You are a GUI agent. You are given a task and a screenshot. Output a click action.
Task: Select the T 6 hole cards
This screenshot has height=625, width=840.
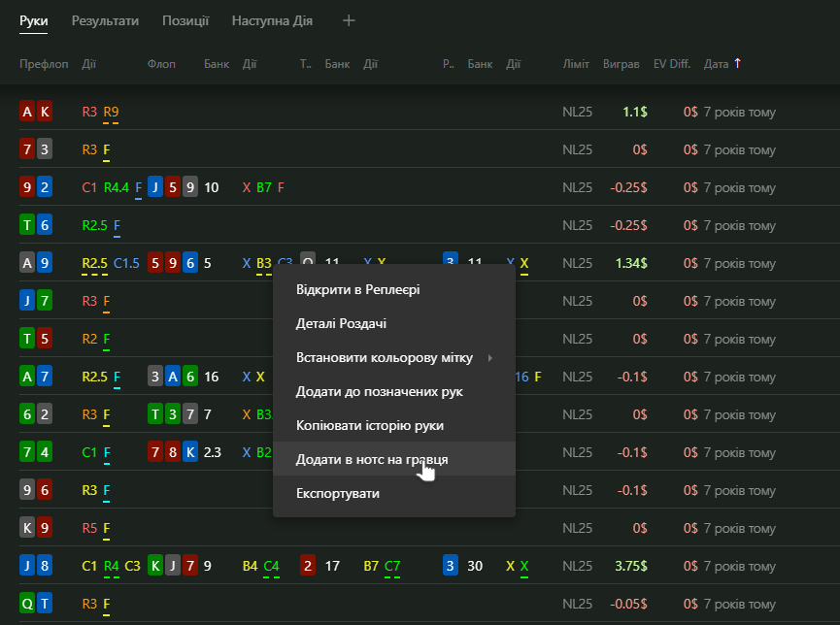(x=36, y=225)
